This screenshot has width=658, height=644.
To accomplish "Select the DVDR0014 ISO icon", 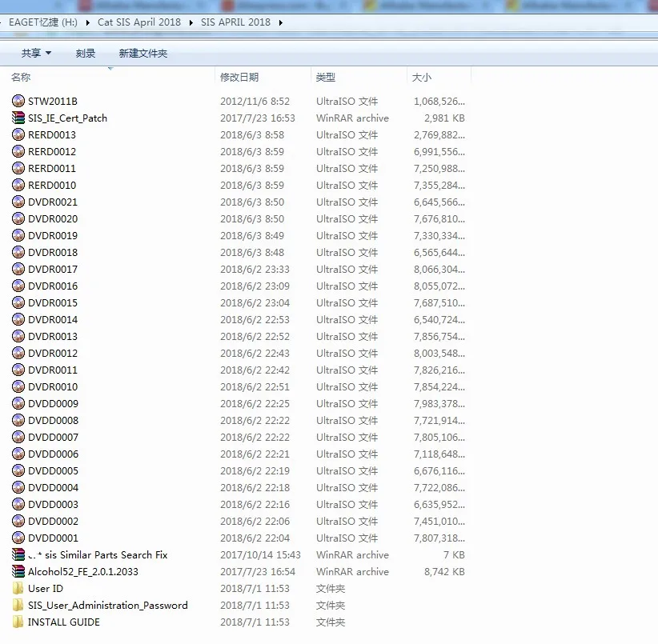I will [18, 319].
